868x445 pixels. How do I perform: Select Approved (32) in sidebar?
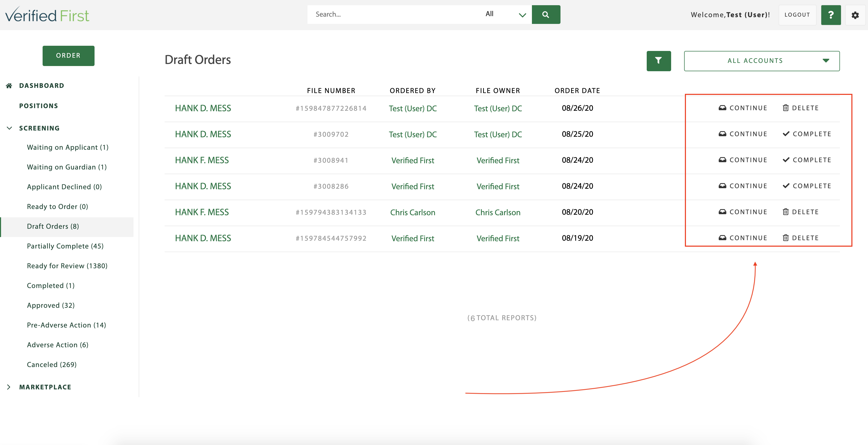[51, 305]
